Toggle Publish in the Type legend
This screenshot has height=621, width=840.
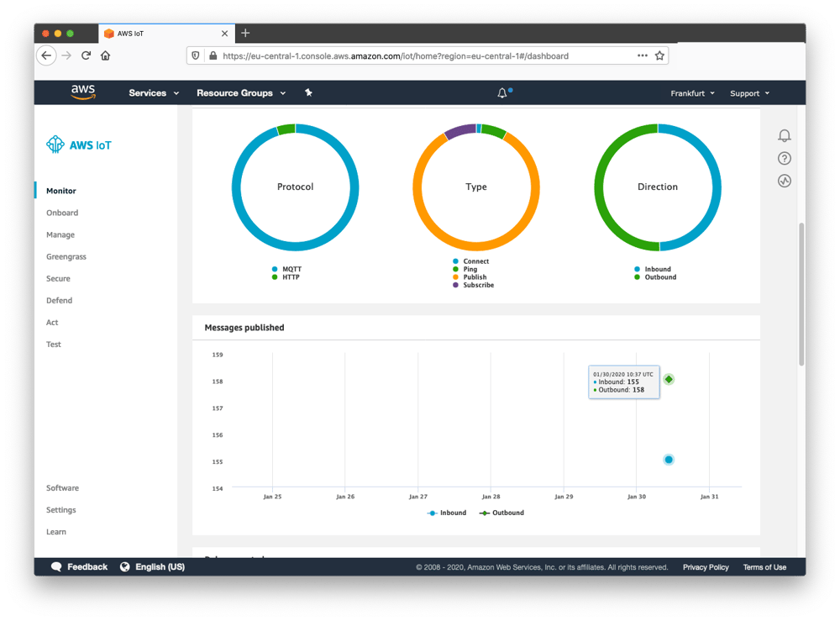tap(470, 277)
